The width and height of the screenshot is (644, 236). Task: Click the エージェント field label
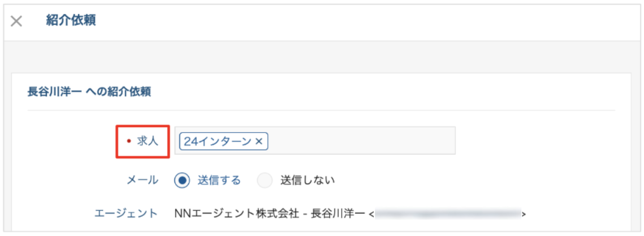pos(126,213)
